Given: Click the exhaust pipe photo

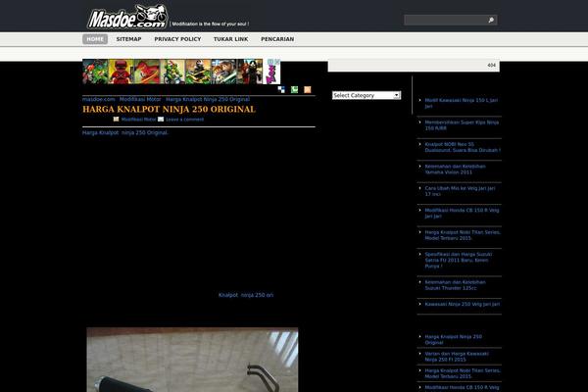Looking at the screenshot, I should tap(192, 360).
